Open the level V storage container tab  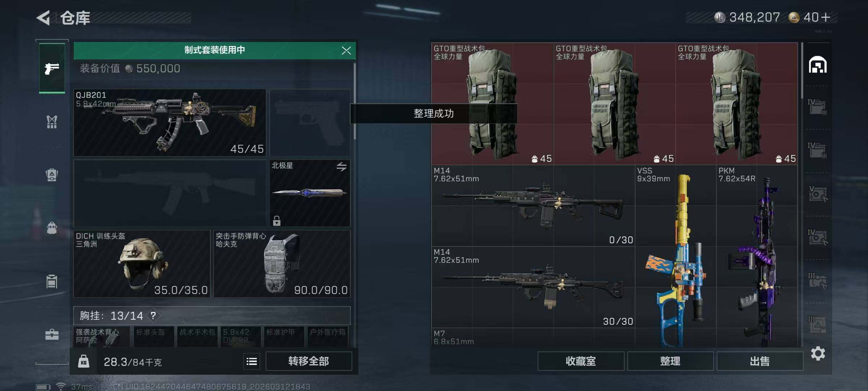tap(817, 194)
